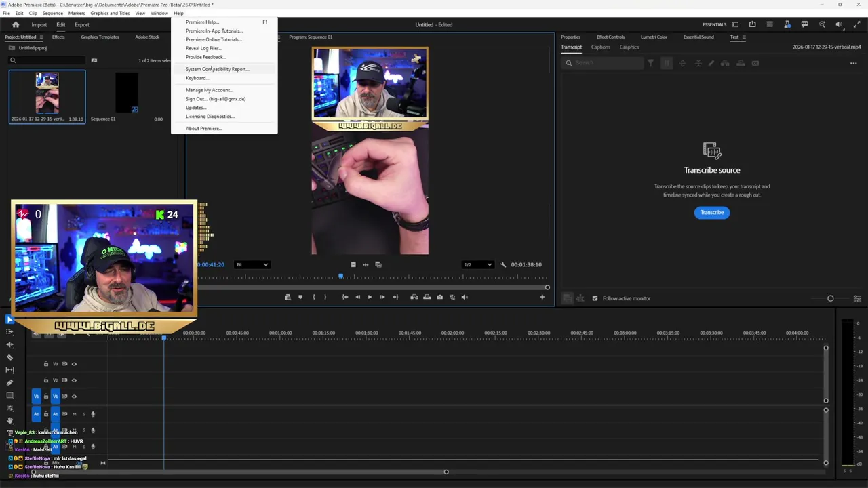Screen dimensions: 868x488
Task: Add a marker in Program monitor
Action: pyautogui.click(x=300, y=297)
